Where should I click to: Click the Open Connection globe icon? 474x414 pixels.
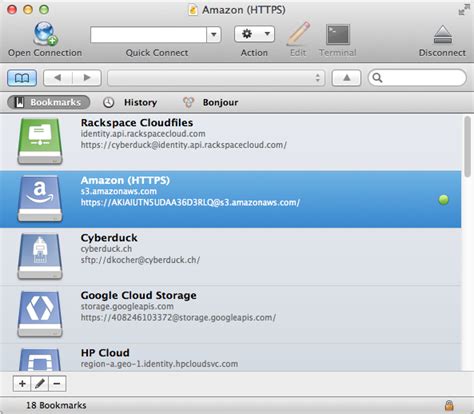(45, 34)
